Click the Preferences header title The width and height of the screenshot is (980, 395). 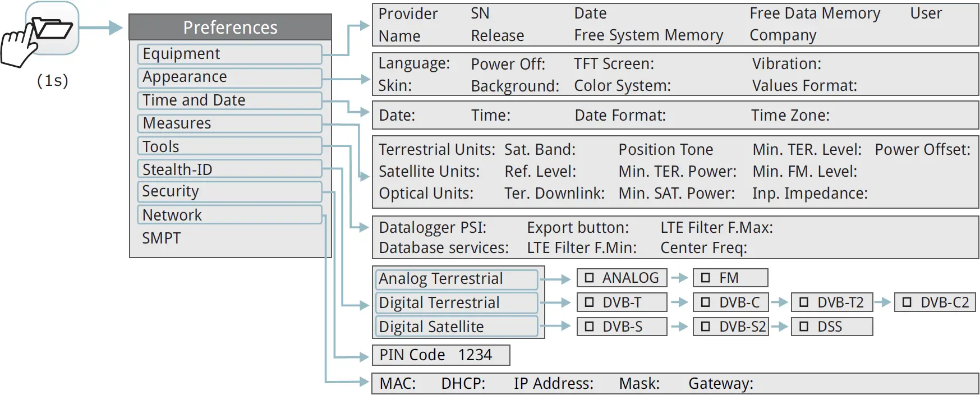coord(231,27)
